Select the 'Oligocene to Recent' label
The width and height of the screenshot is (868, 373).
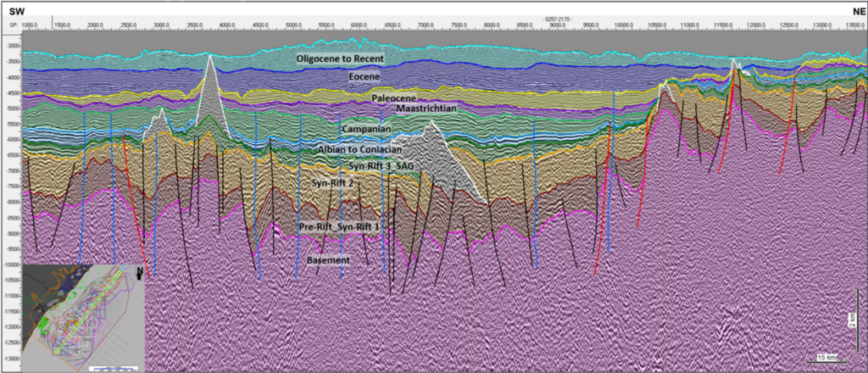340,58
